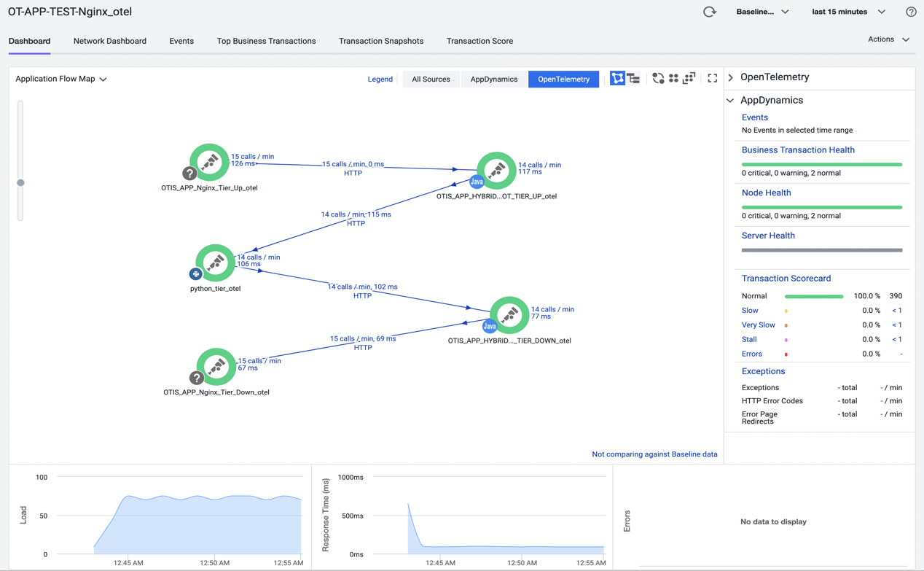The image size is (924, 571).
Task: Switch to Network Dashboard tab
Action: tap(109, 41)
